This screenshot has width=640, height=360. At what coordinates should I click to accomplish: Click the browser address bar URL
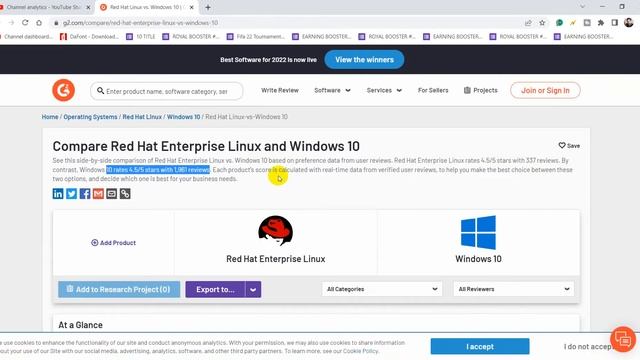140,23
